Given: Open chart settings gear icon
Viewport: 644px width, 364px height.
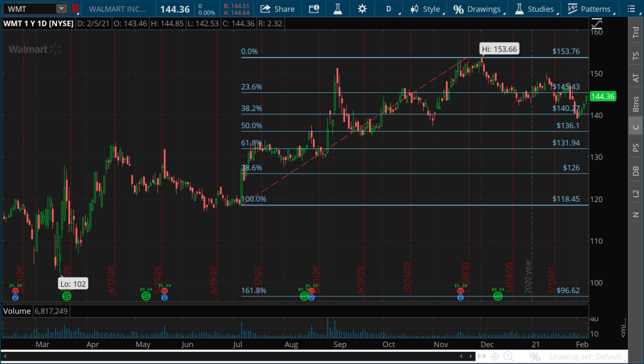Looking at the screenshot, I should pos(362,9).
